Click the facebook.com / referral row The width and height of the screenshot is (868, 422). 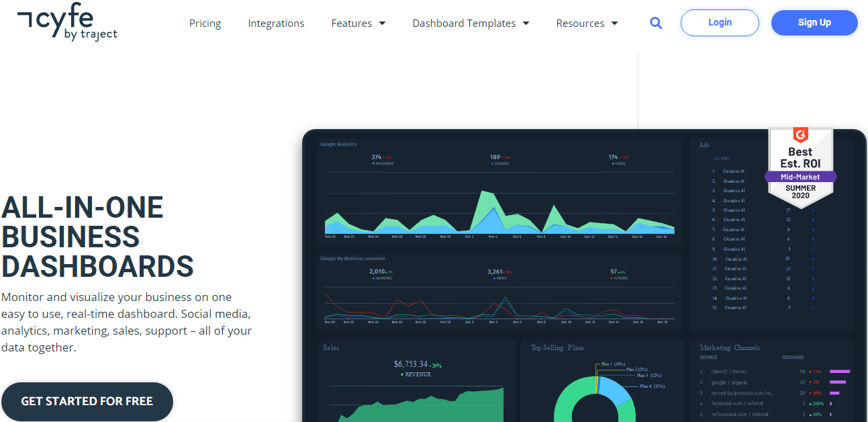click(x=775, y=403)
